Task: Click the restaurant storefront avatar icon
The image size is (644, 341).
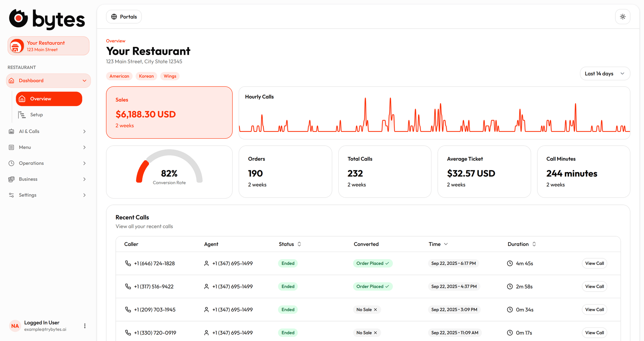Action: coord(16,46)
